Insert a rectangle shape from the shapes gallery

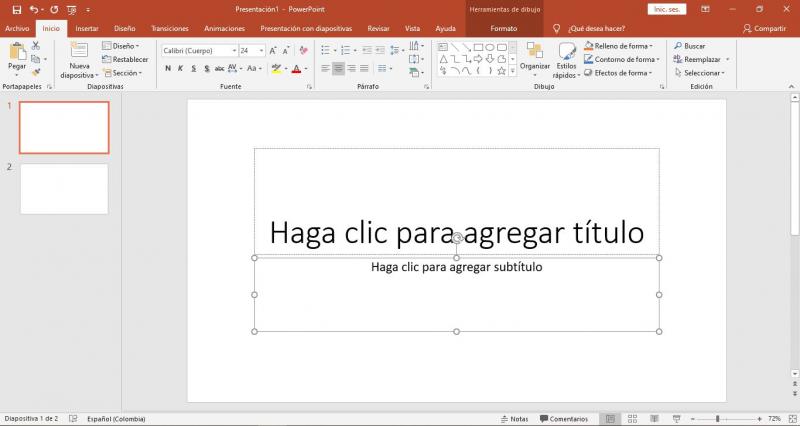[x=478, y=47]
